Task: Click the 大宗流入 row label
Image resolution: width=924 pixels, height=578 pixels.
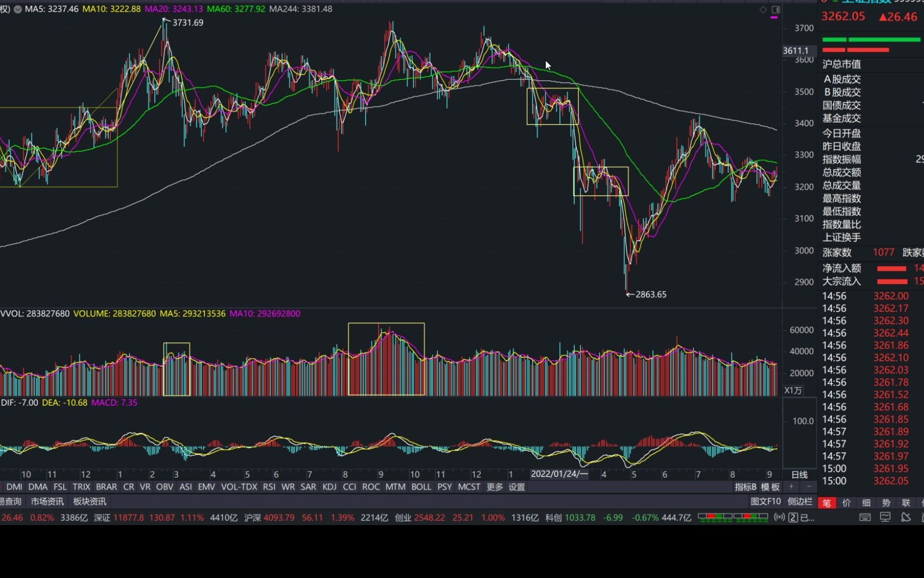Action: (842, 281)
